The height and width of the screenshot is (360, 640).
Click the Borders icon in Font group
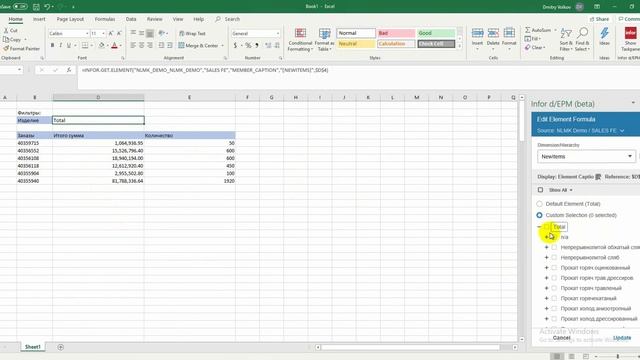pos(84,45)
